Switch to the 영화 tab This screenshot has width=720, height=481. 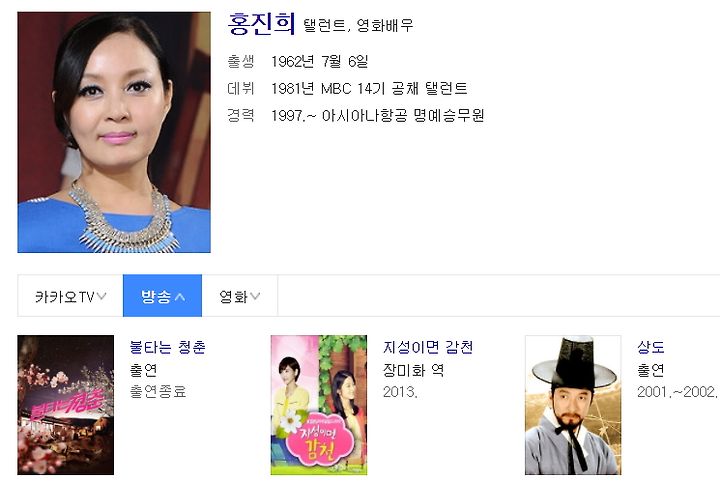click(x=240, y=296)
